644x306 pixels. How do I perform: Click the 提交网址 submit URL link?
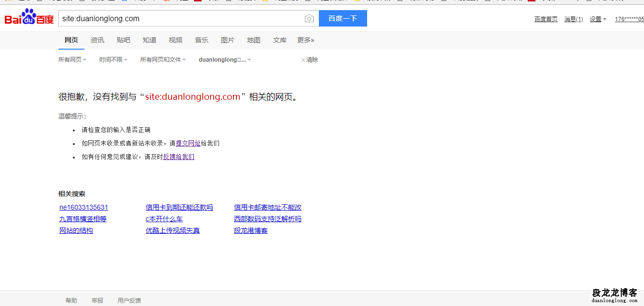click(188, 143)
